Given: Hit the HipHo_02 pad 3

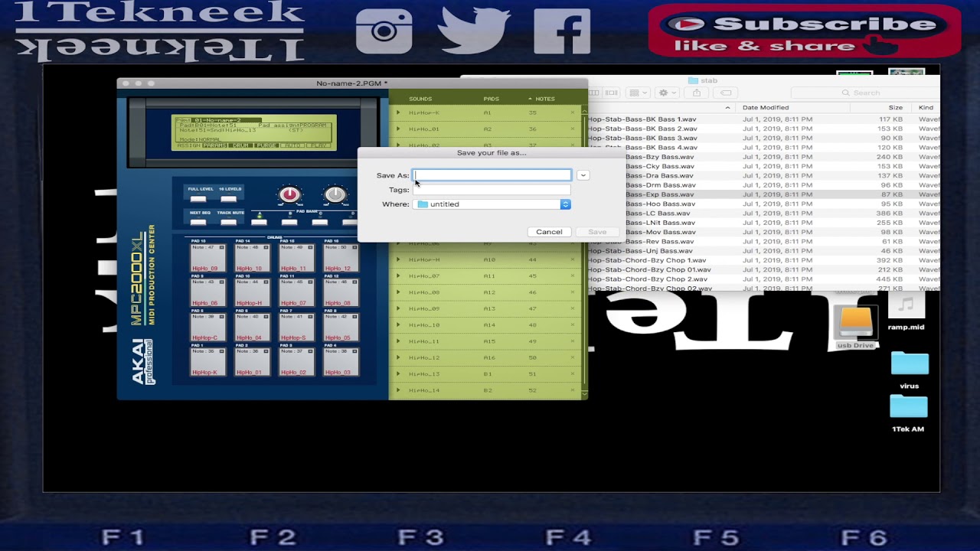Looking at the screenshot, I should coord(296,361).
